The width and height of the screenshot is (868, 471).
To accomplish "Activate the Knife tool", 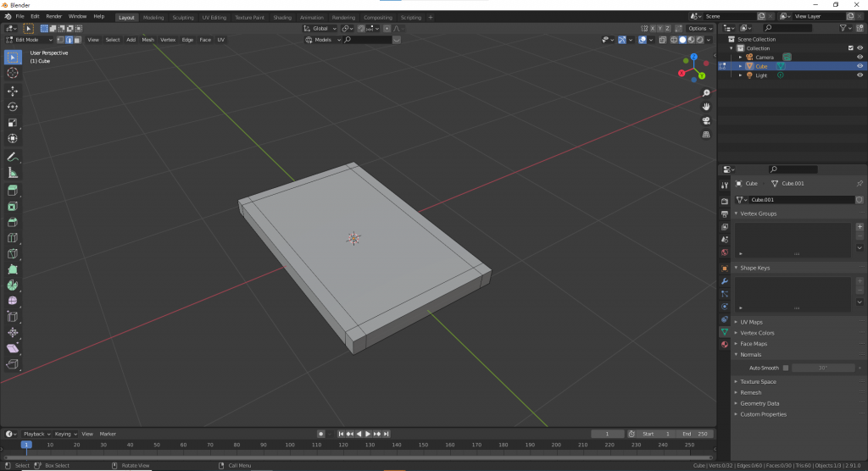I will point(13,254).
